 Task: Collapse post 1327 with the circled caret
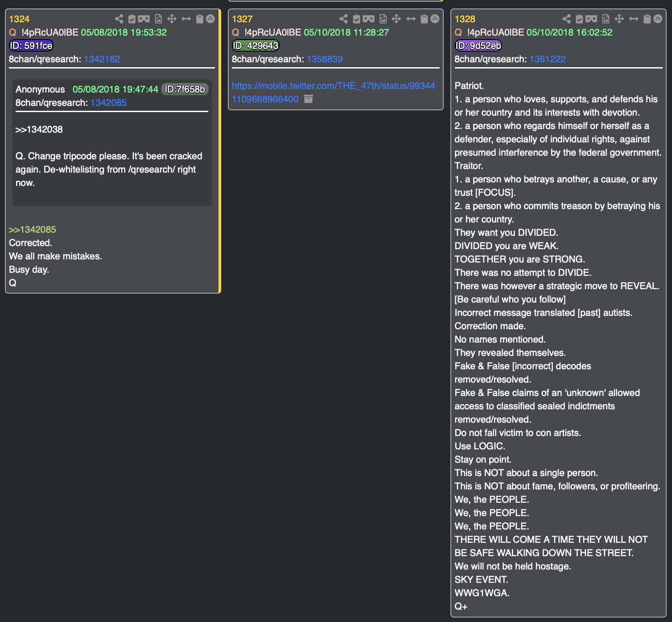tap(435, 19)
